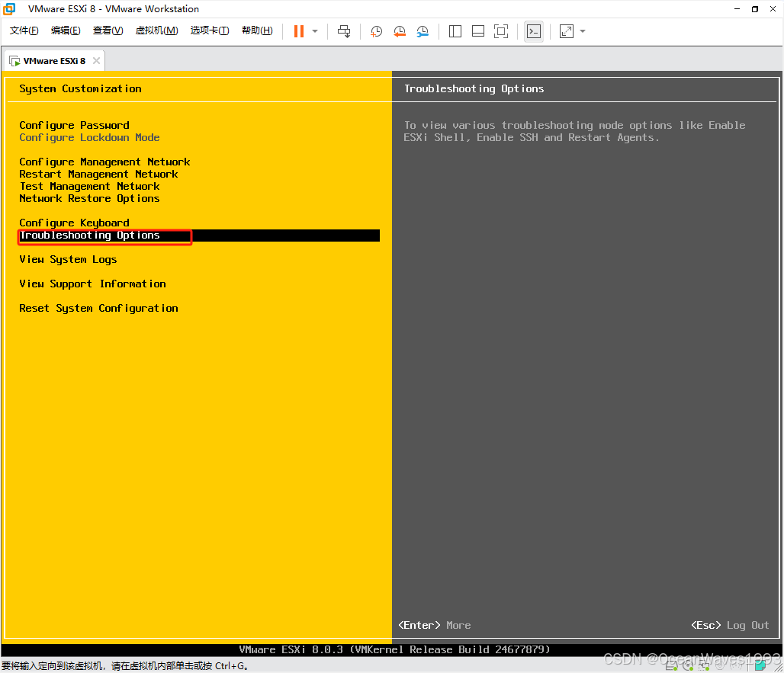Click the System Customization heading
Screen dimensions: 784x673
click(x=80, y=88)
